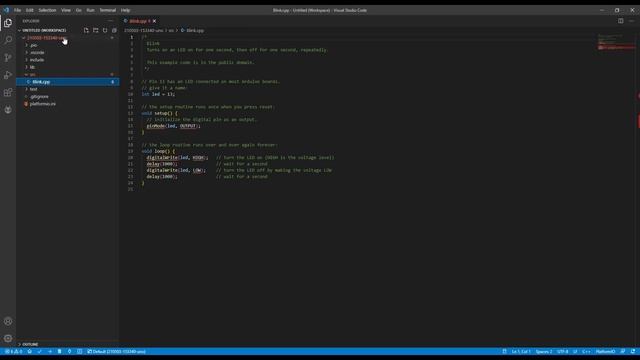Screen dimensions: 640x360
Task: Close the Blink.cpp editor tab
Action: [x=154, y=21]
